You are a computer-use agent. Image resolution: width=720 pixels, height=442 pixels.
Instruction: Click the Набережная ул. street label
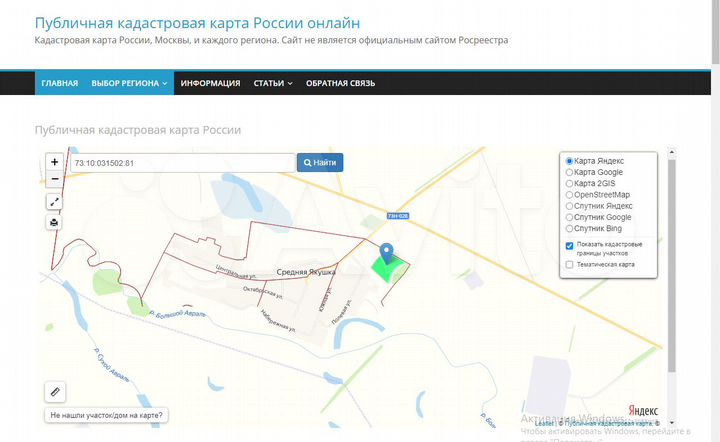pyautogui.click(x=278, y=320)
